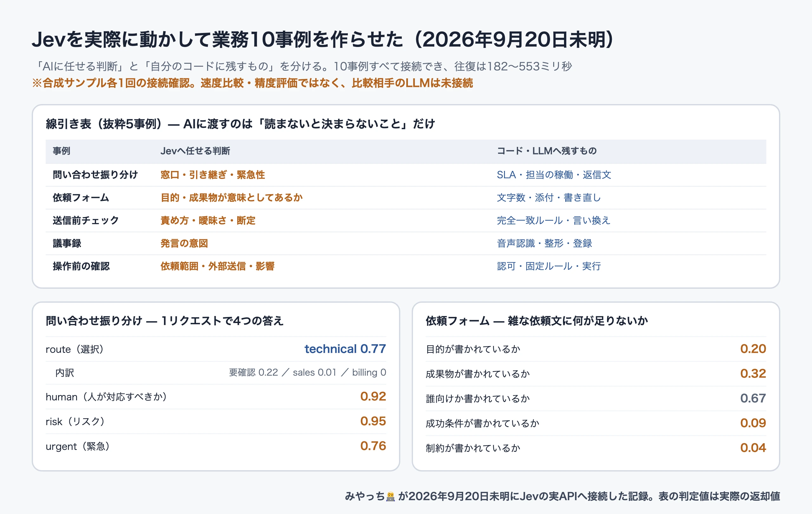This screenshot has height=514, width=812.
Task: Select '発言の意図' cell
Action: (184, 243)
